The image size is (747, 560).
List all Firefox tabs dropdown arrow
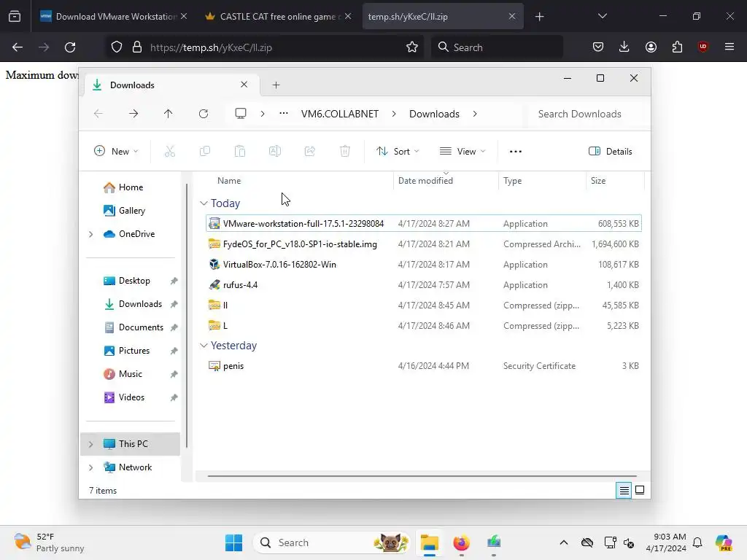602,16
